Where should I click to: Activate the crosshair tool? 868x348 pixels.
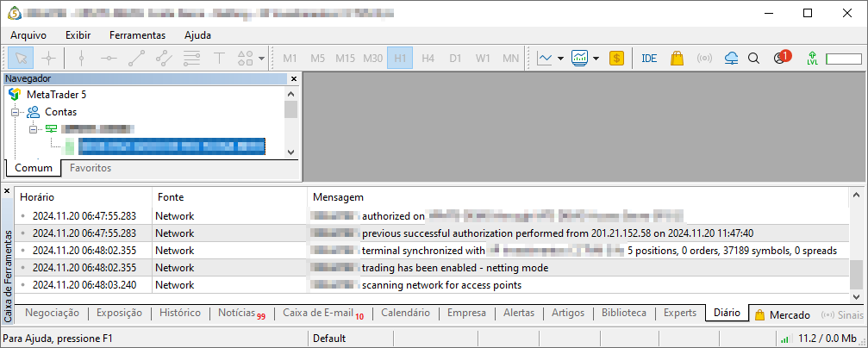(49, 59)
